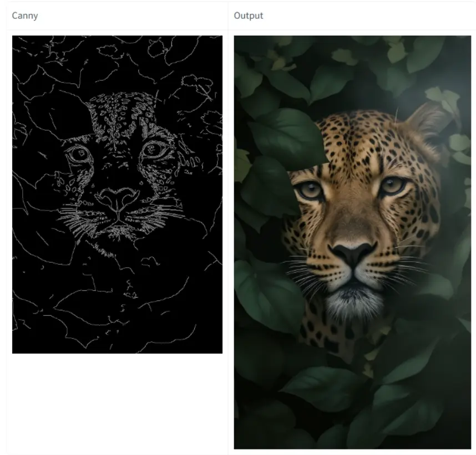Image resolution: width=476 pixels, height=455 pixels.
Task: Click the leopard's nose in Output image
Action: click(x=353, y=253)
